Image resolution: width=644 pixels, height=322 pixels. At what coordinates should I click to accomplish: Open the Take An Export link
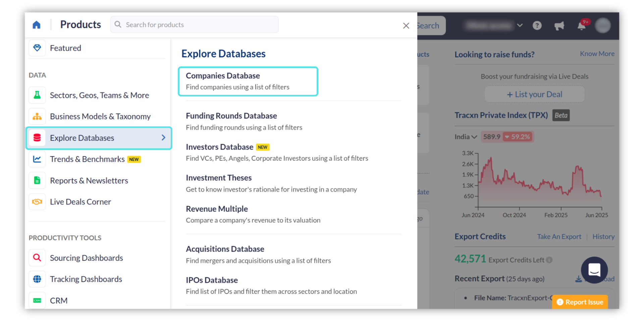559,237
